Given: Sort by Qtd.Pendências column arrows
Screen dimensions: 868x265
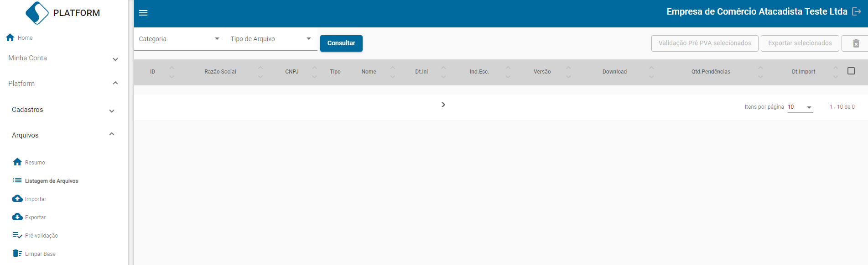Looking at the screenshot, I should 760,72.
